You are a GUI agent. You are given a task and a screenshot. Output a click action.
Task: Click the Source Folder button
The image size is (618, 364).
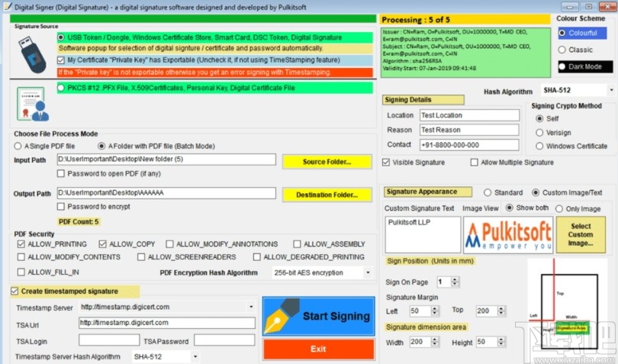tap(327, 162)
